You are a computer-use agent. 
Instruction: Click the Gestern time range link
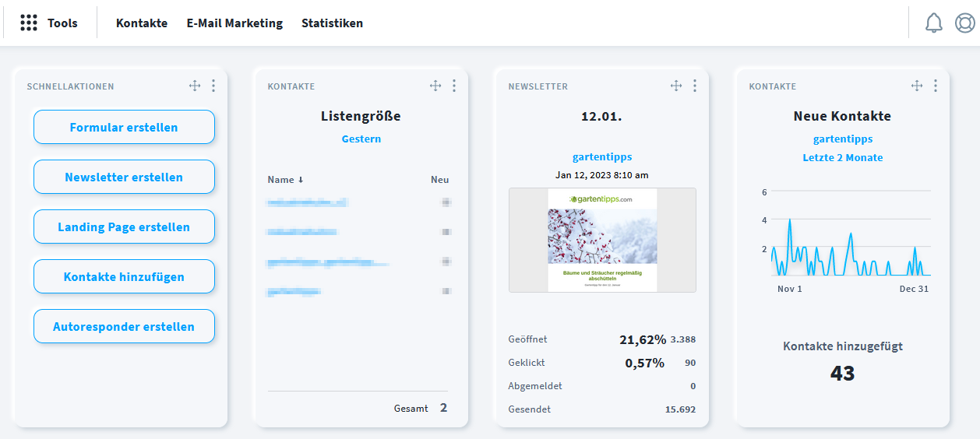point(361,139)
